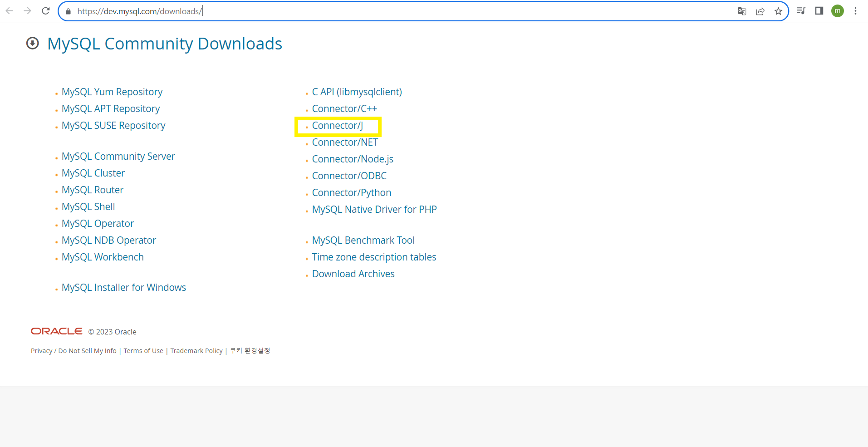Viewport: 868px width, 447px height.
Task: Click the share page icon
Action: [x=760, y=11]
